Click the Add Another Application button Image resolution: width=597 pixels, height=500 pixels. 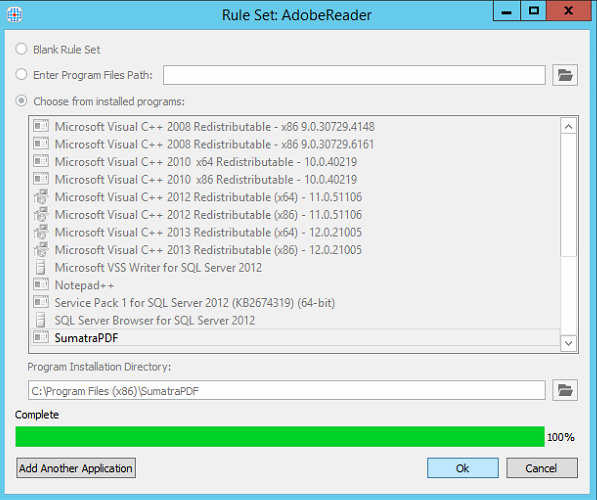76,468
